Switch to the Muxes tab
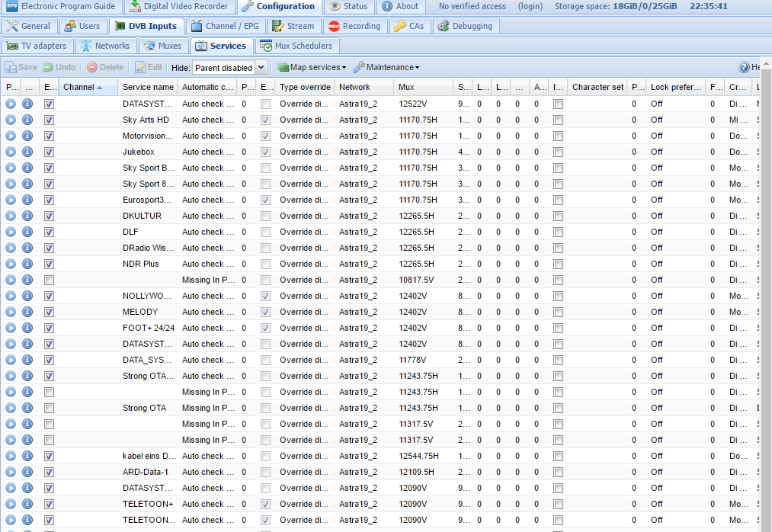Viewport: 772px width, 532px height. pos(163,45)
